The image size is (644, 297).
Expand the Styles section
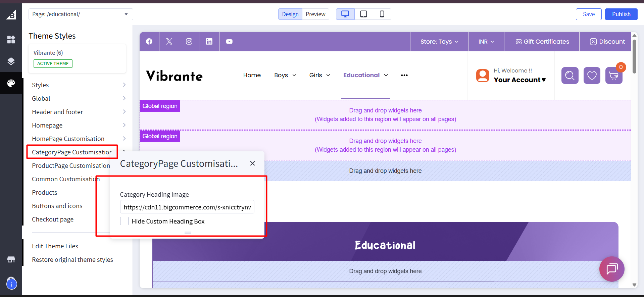click(x=79, y=85)
